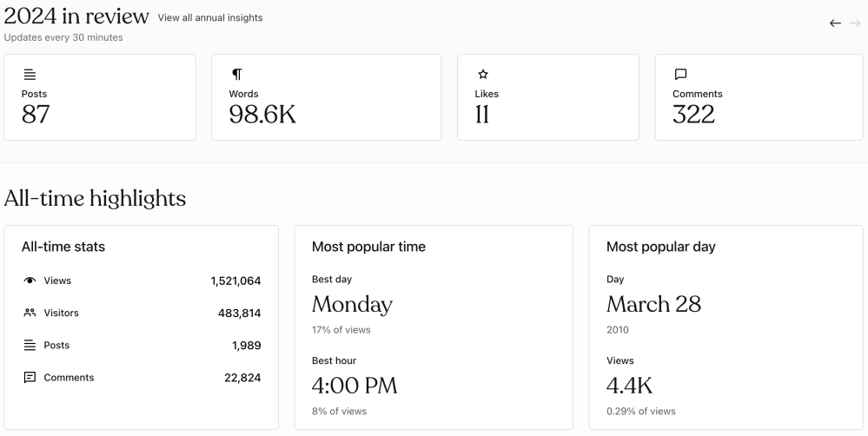868x436 pixels.
Task: Click the March 28 most popular day
Action: click(653, 304)
